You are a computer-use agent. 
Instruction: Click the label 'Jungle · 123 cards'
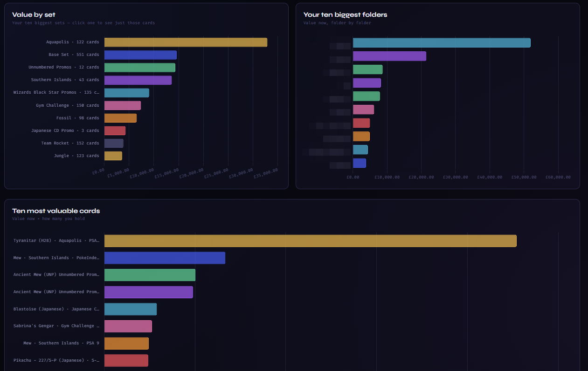76,156
